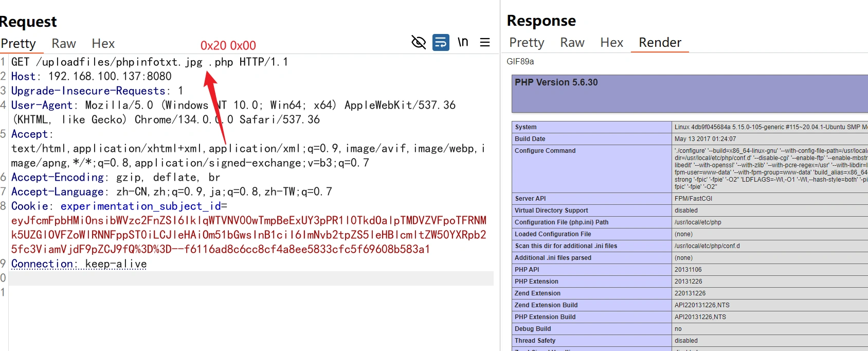Switch to the Request Raw tab
This screenshot has height=351, width=868.
[x=64, y=44]
